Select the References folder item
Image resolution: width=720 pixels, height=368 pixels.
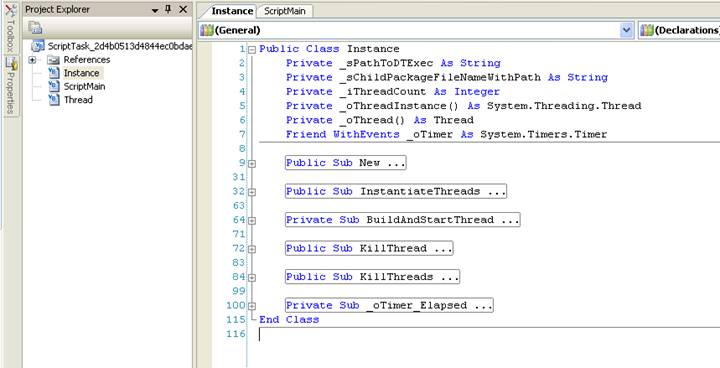pos(86,60)
